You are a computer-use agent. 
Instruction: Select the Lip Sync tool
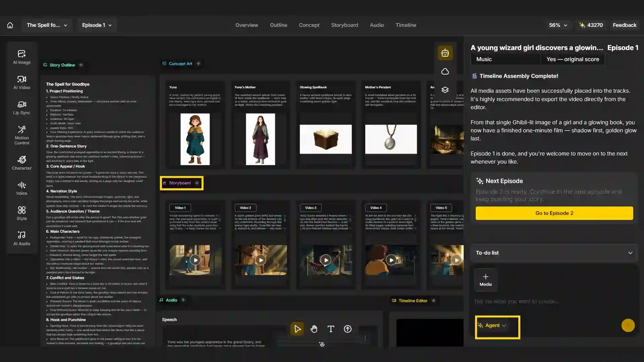click(22, 108)
